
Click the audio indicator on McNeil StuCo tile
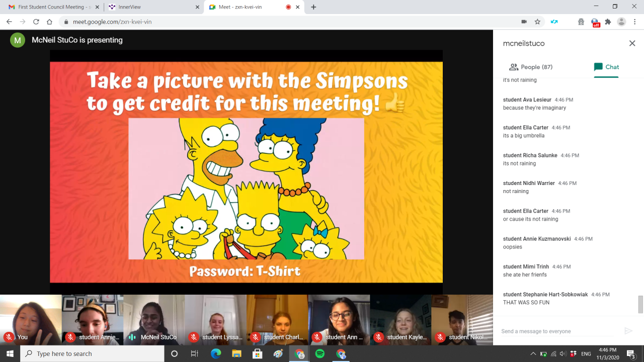[x=132, y=337]
